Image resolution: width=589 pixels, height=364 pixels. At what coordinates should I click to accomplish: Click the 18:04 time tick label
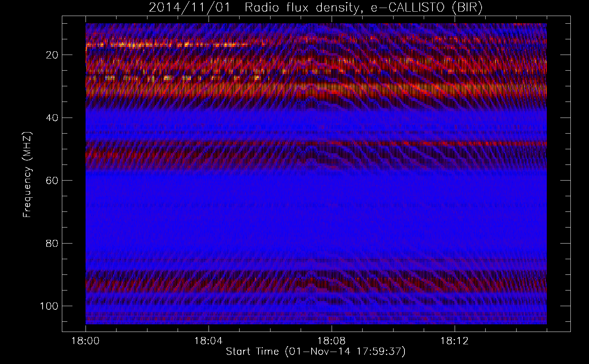(x=208, y=341)
